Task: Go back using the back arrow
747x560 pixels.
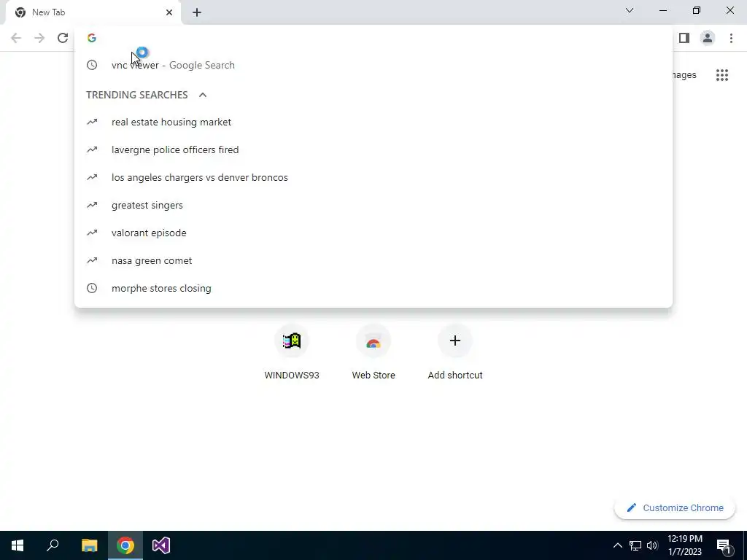Action: coord(16,38)
